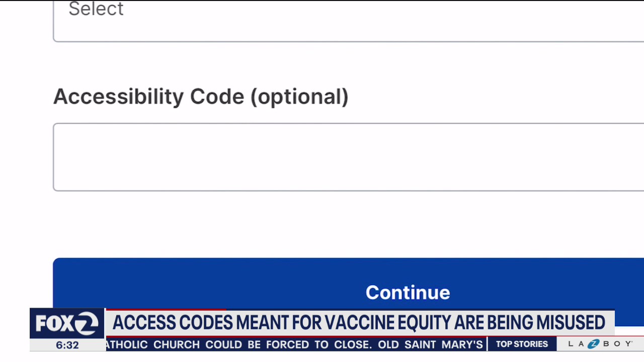The width and height of the screenshot is (644, 362).
Task: Click the separator bar before TOP STORIES
Action: coord(488,344)
